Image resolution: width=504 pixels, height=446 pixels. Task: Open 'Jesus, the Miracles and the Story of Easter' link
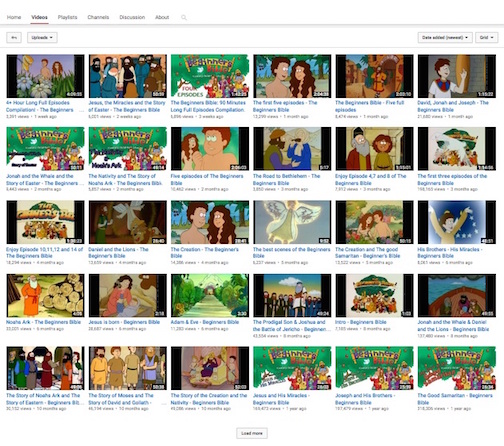pos(127,106)
